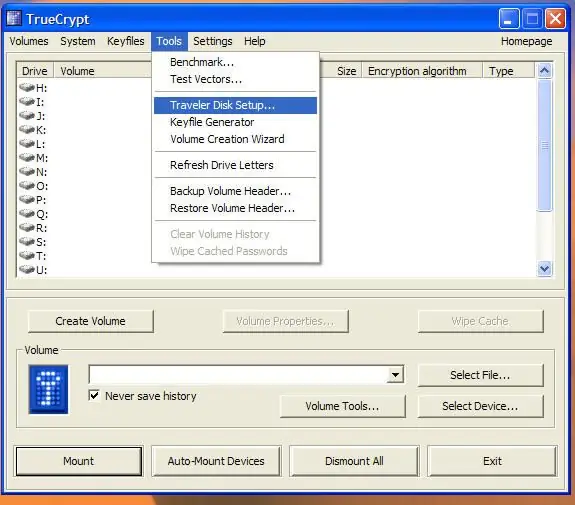
Task: Close the open Tools menu
Action: coord(169,41)
